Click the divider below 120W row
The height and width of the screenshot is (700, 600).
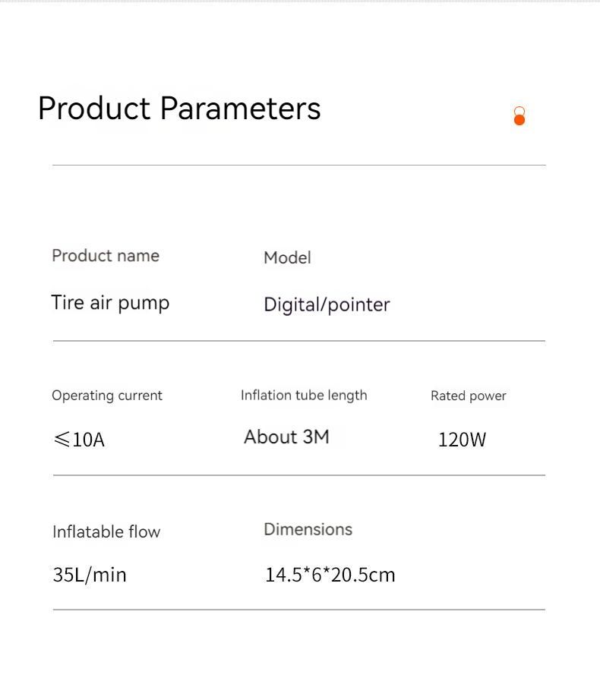tap(299, 475)
